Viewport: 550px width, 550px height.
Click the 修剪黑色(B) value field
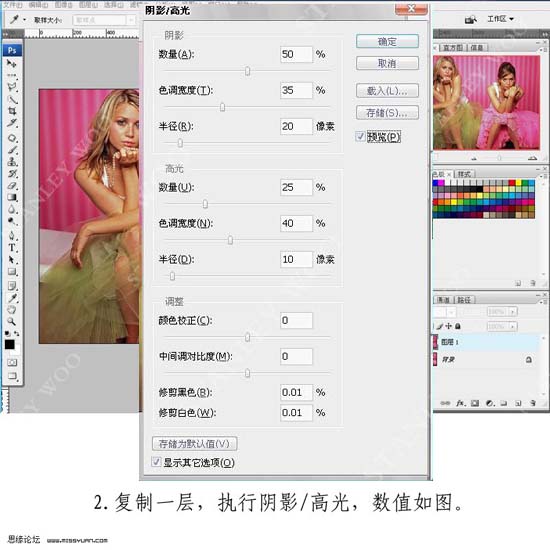tap(296, 392)
